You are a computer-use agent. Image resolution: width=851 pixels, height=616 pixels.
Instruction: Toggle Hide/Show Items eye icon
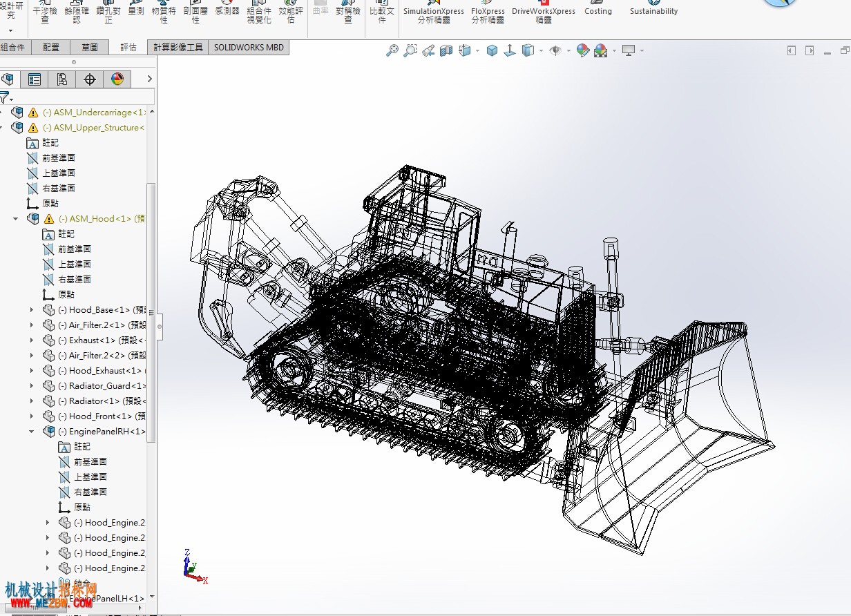click(555, 50)
